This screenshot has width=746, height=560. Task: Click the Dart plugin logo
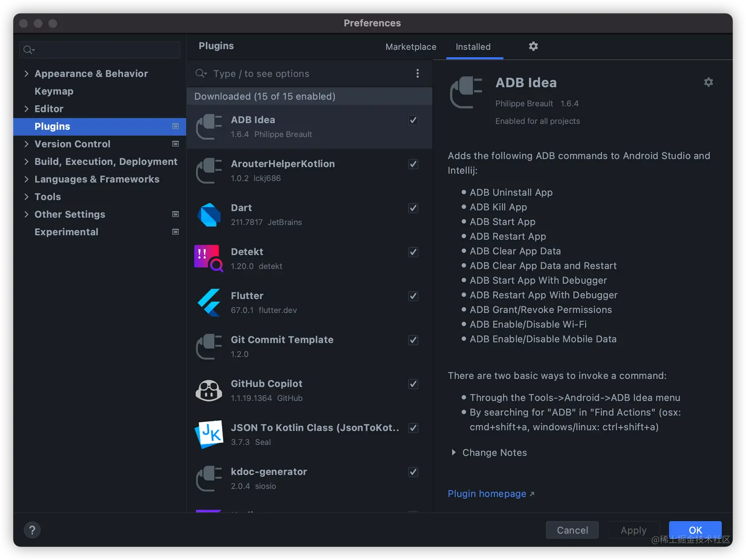pyautogui.click(x=209, y=215)
